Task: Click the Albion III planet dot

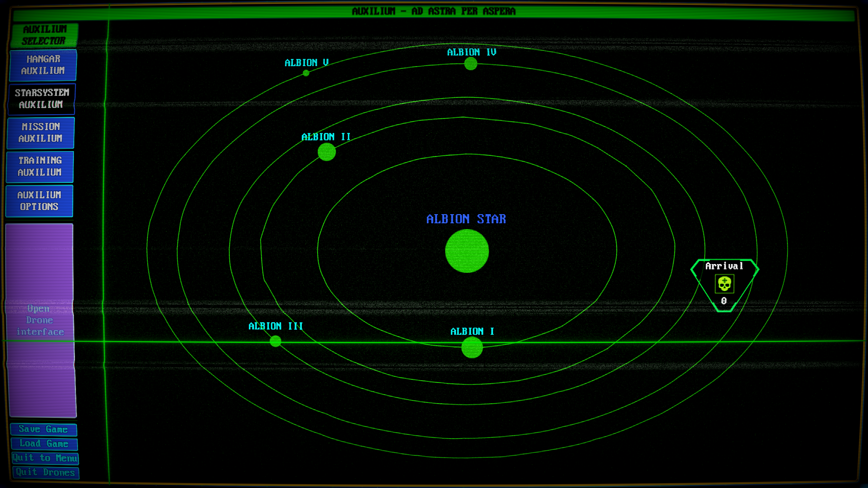Action: 275,341
